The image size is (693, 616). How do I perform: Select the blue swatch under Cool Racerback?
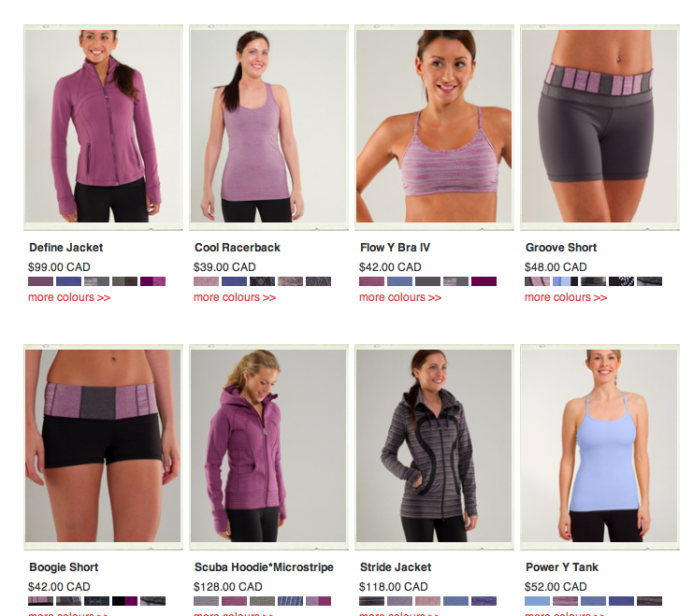pos(234,281)
